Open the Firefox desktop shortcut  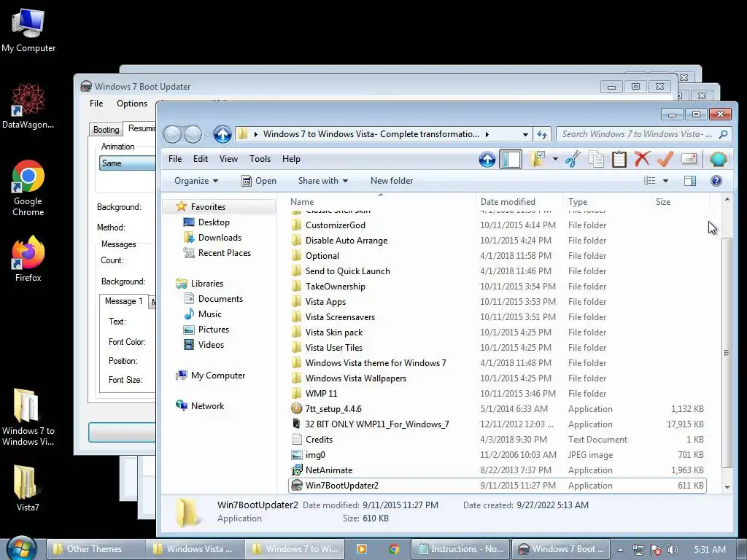point(28,259)
